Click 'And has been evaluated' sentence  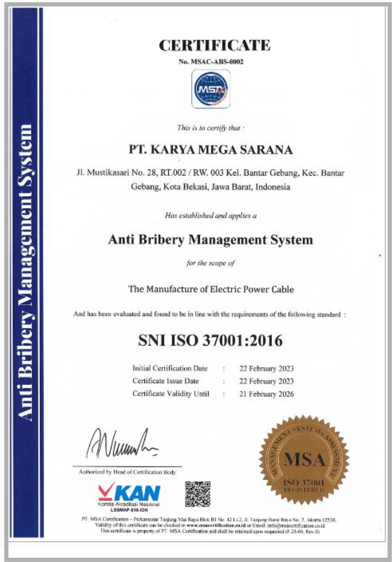(x=210, y=314)
